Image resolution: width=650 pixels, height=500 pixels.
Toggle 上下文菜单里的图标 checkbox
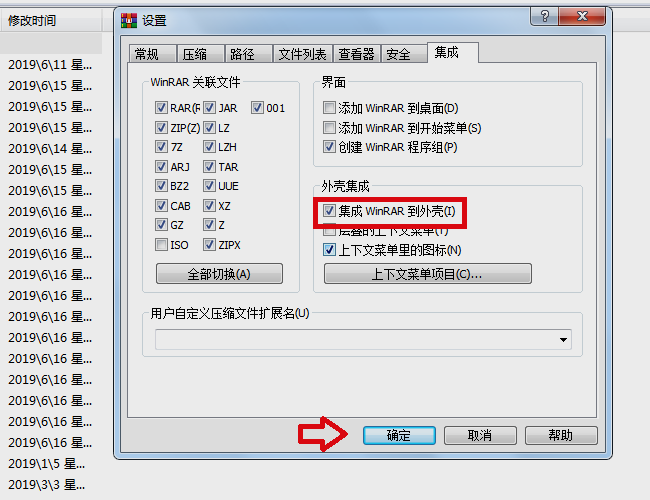pyautogui.click(x=329, y=250)
